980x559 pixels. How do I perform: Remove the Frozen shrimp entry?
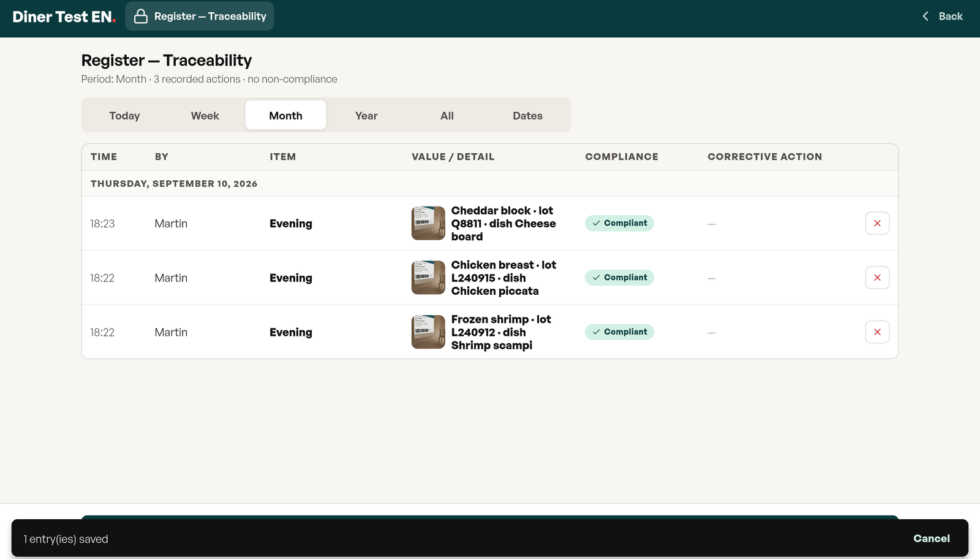877,332
